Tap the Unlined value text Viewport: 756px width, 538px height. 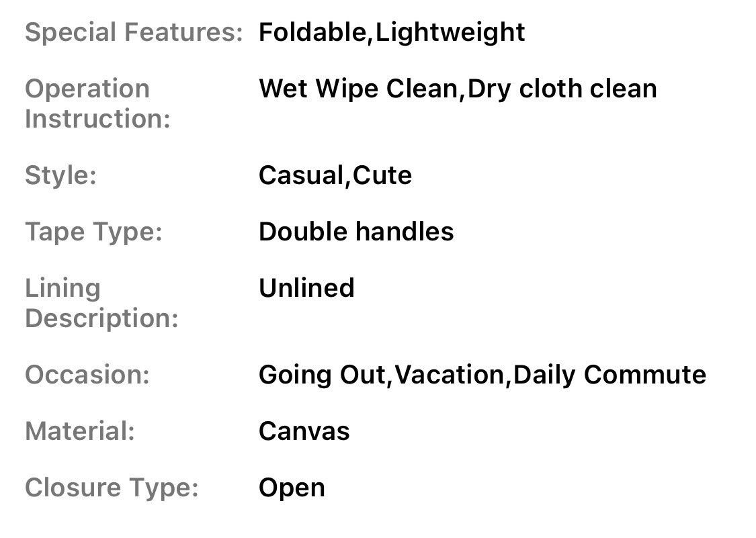pyautogui.click(x=306, y=288)
